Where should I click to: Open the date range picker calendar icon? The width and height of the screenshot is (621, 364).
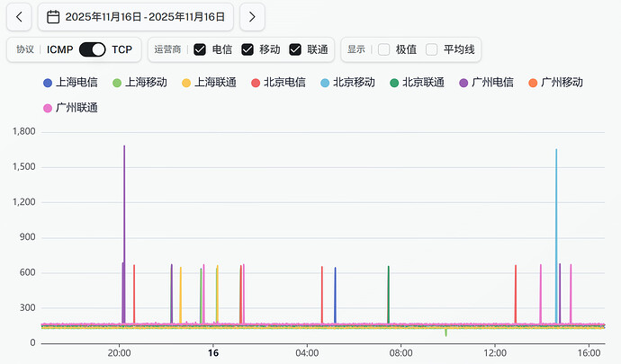(x=53, y=16)
